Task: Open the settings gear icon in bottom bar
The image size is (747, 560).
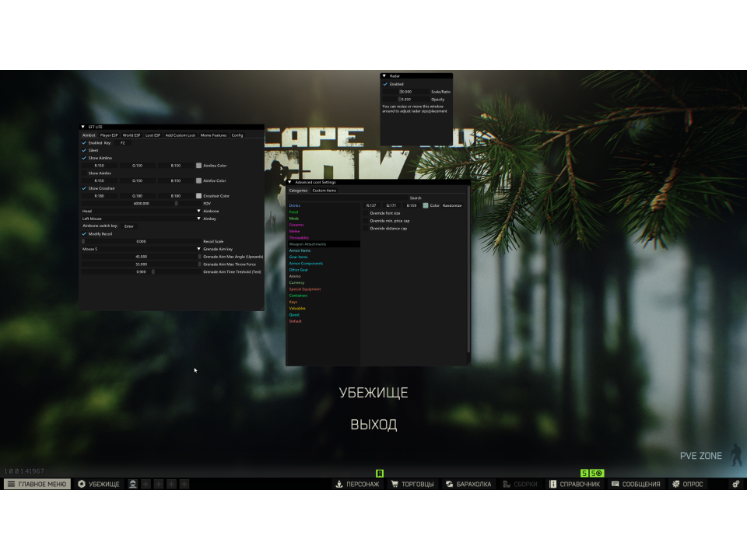Action: pyautogui.click(x=736, y=485)
